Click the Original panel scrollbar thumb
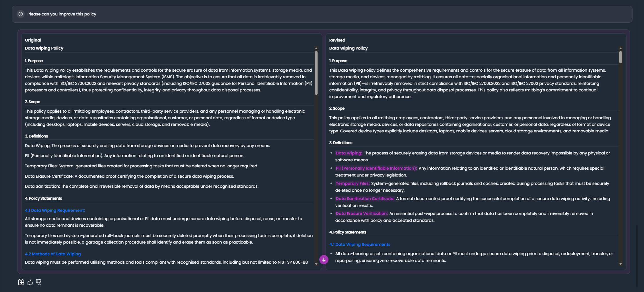Viewport: 644px width, 292px height. click(x=316, y=73)
